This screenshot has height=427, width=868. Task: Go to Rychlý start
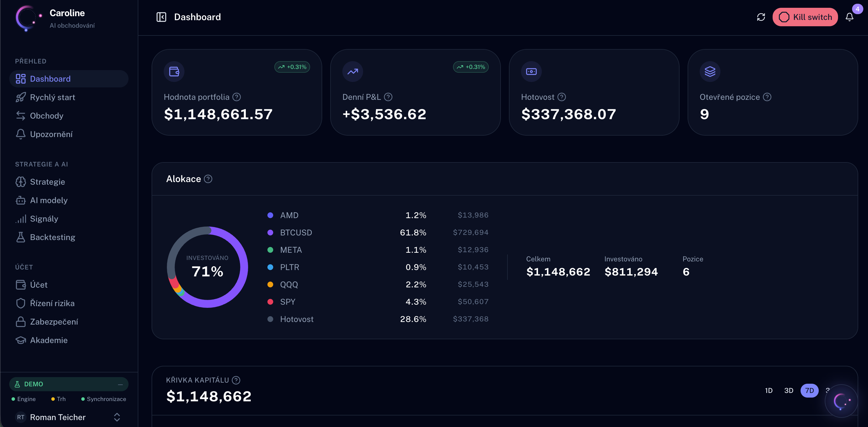(x=69, y=98)
